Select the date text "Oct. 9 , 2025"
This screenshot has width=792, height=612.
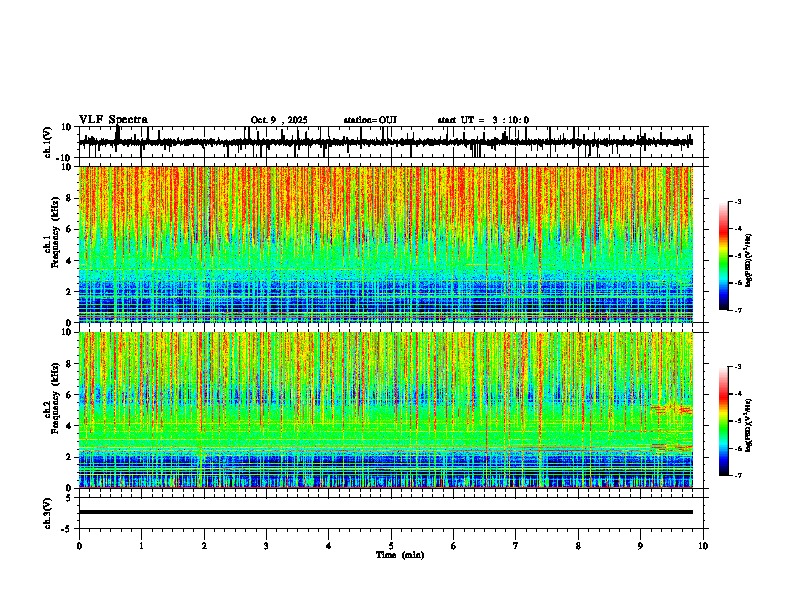click(x=279, y=120)
